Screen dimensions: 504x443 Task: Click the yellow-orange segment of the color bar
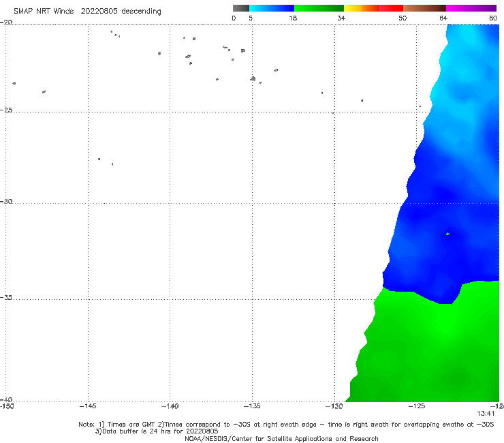click(361, 8)
